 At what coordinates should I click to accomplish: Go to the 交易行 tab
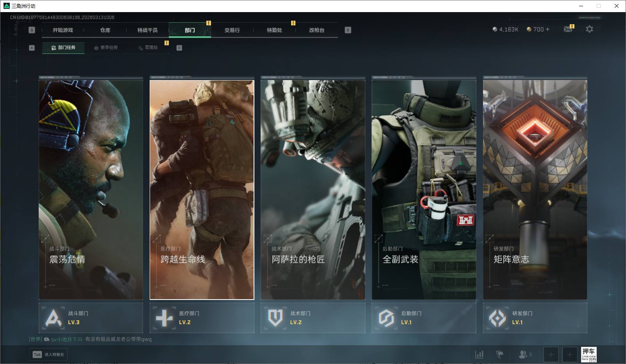coord(232,30)
